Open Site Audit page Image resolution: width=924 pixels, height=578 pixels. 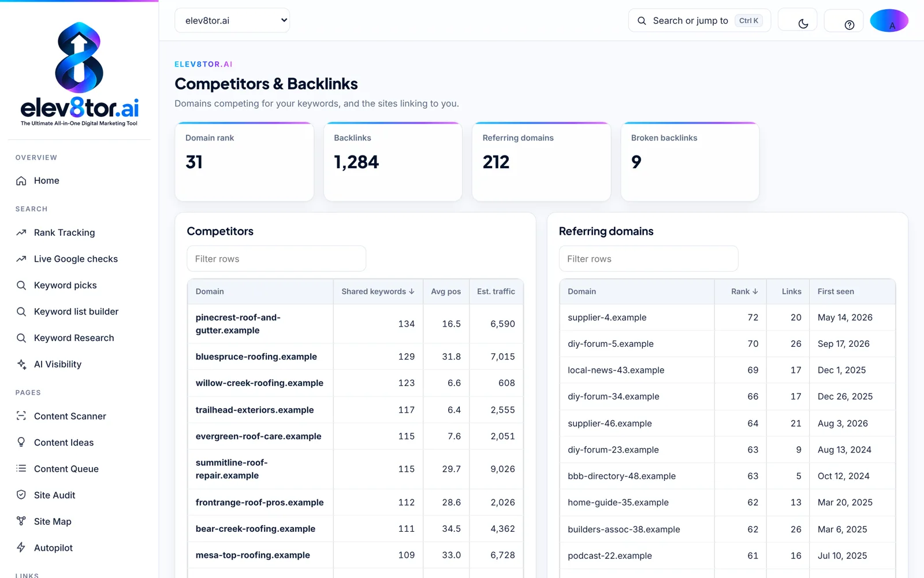click(x=79, y=495)
